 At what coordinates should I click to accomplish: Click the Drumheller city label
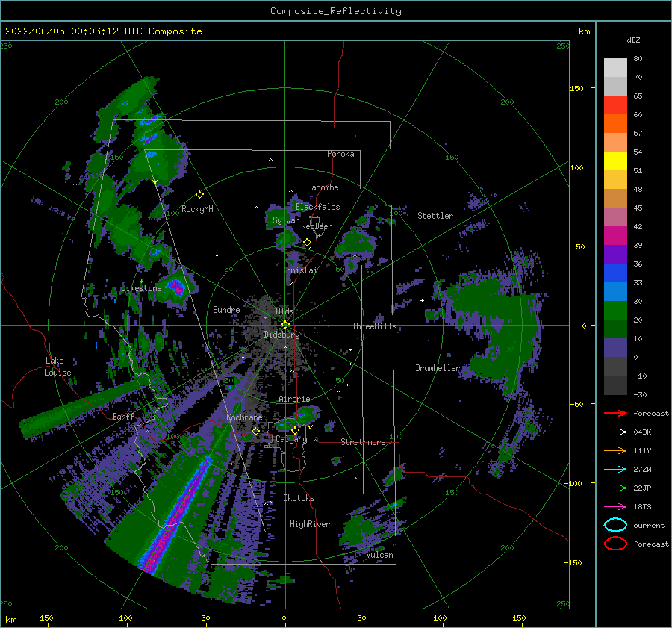[438, 368]
